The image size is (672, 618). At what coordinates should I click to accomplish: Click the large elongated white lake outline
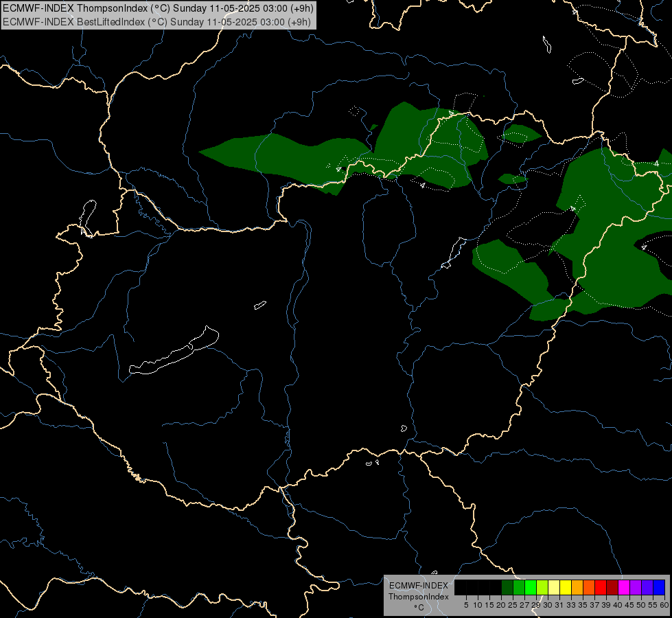174,352
